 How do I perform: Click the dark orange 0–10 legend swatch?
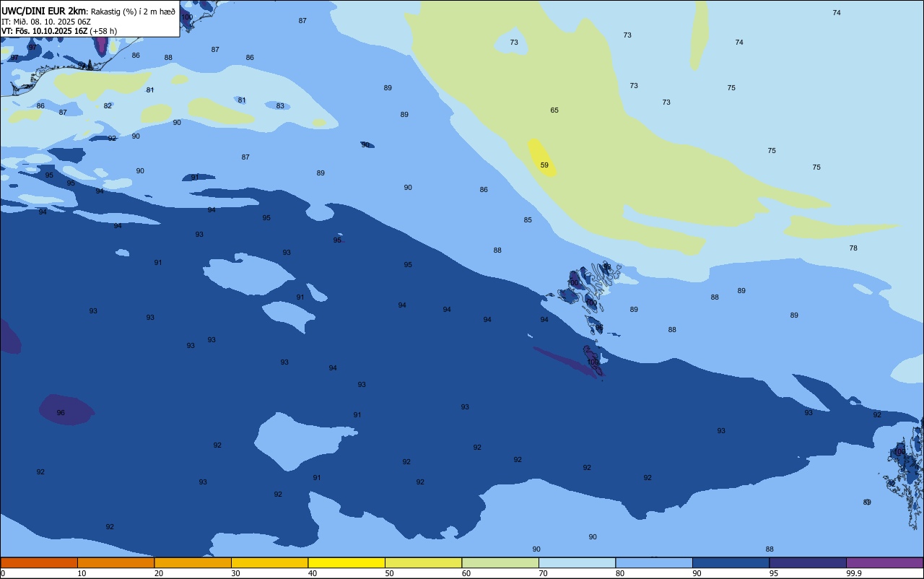pos(39,562)
